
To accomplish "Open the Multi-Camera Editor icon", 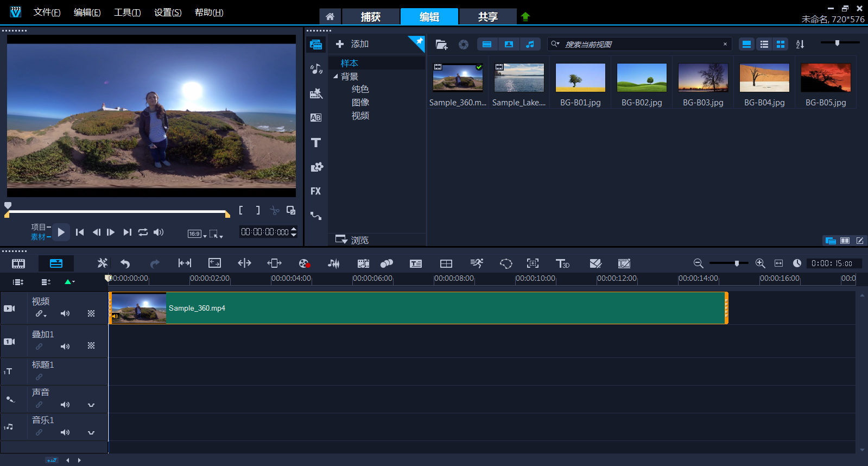I will [x=446, y=263].
